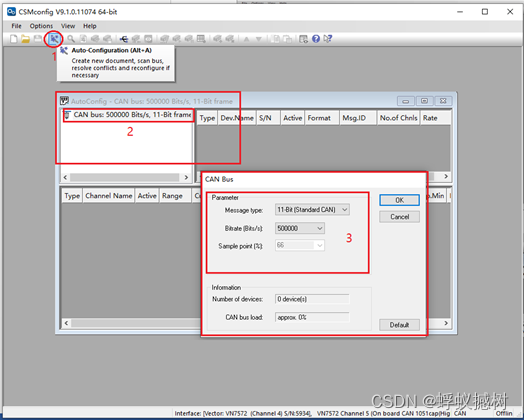The image size is (524, 420).
Task: Confirm the CAN Bus dialog with OK
Action: 399,200
